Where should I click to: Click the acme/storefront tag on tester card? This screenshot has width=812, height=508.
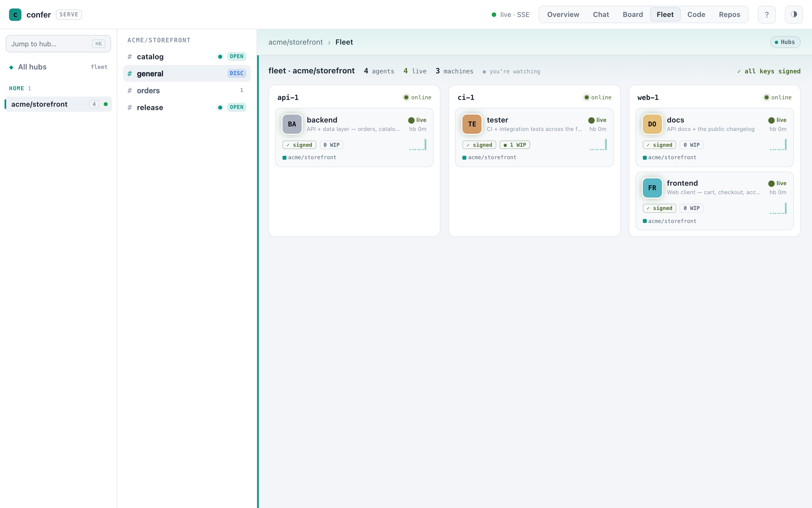click(x=489, y=157)
